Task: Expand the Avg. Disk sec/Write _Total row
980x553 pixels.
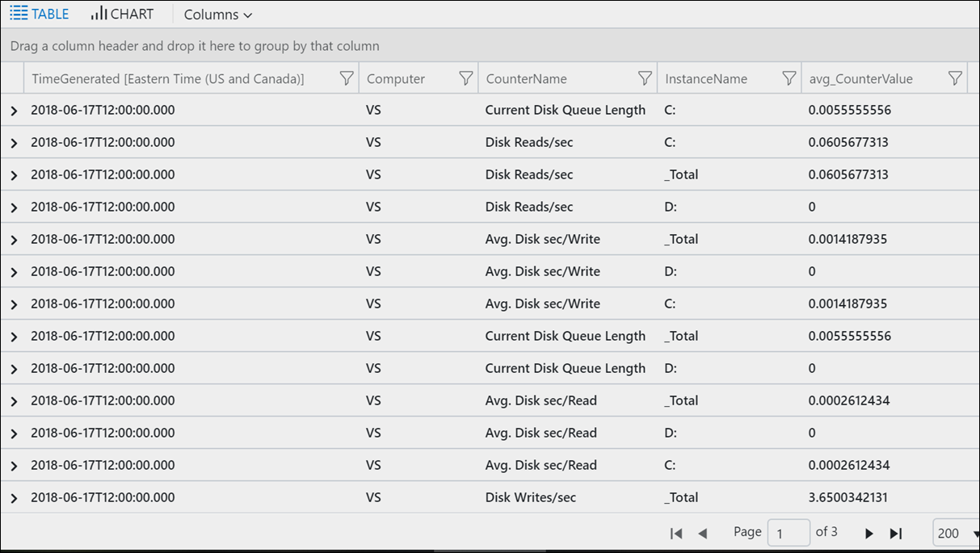Action: pyautogui.click(x=14, y=240)
